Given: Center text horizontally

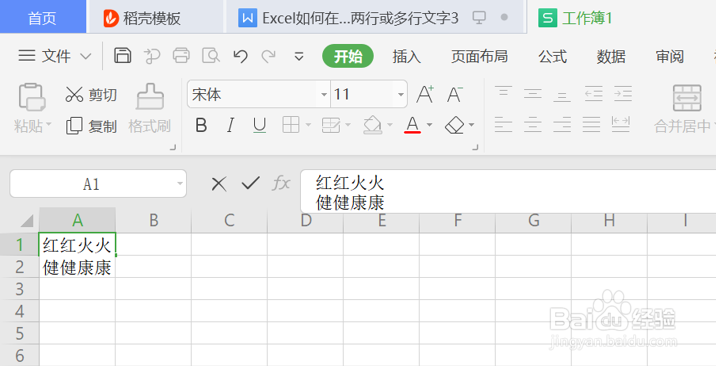Looking at the screenshot, I should click(x=532, y=124).
